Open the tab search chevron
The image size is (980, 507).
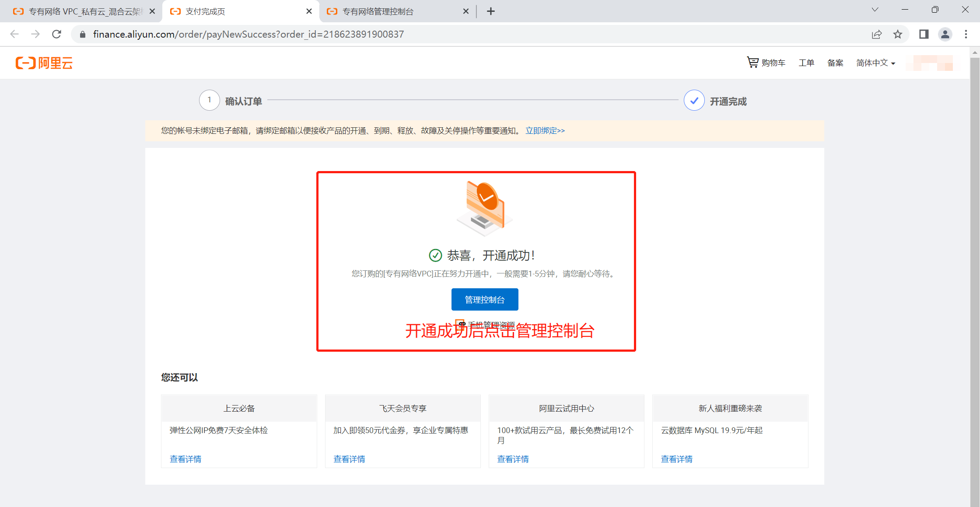click(x=875, y=10)
